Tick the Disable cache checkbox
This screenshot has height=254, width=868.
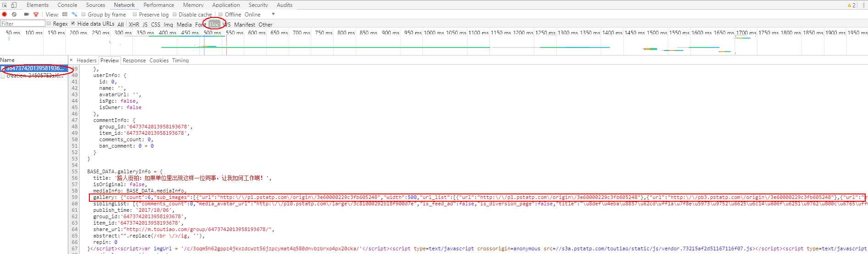[175, 14]
